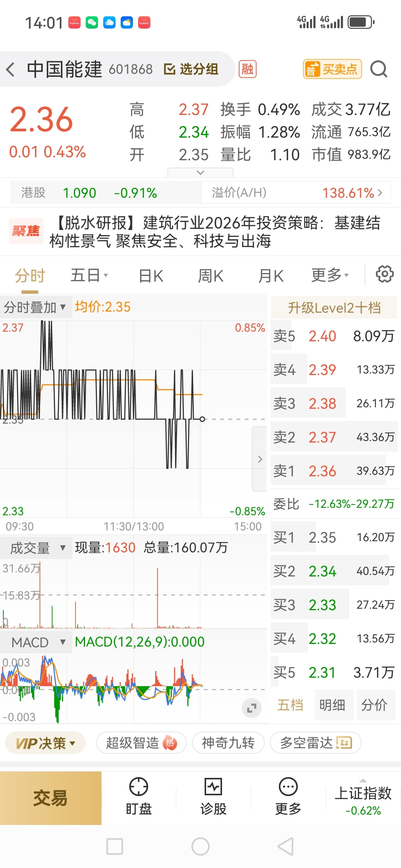
Task: Switch to the 月K tab
Action: click(x=271, y=276)
